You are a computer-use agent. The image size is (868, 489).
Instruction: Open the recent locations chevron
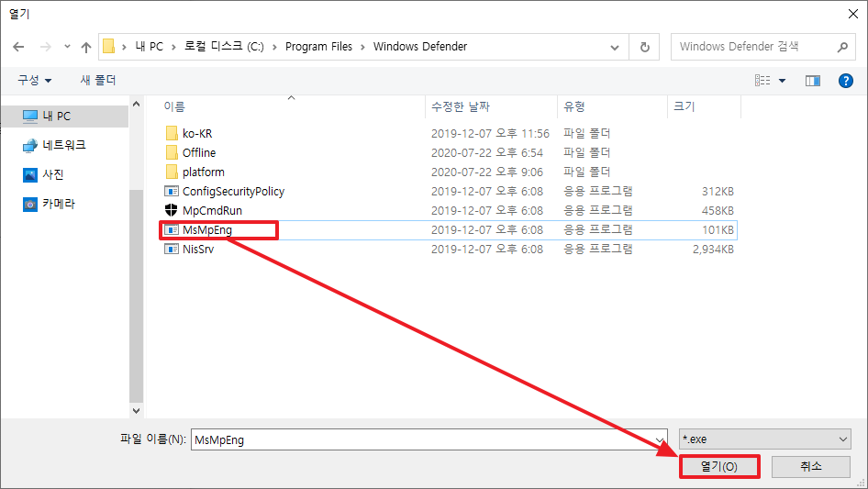click(67, 47)
